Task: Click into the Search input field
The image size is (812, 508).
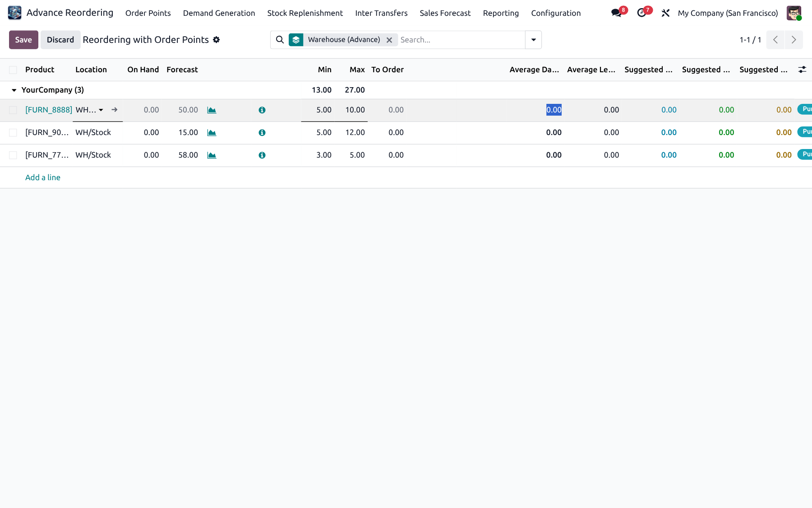Action: pyautogui.click(x=461, y=40)
